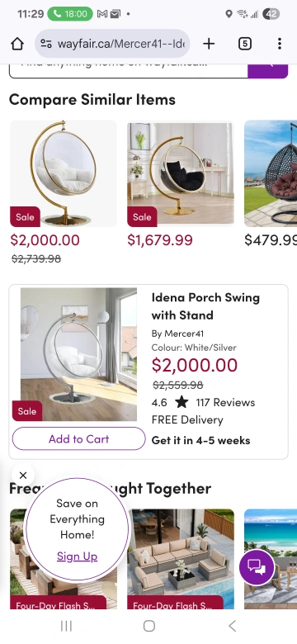Tap the purple search button
The height and width of the screenshot is (644, 297).
pyautogui.click(x=268, y=70)
